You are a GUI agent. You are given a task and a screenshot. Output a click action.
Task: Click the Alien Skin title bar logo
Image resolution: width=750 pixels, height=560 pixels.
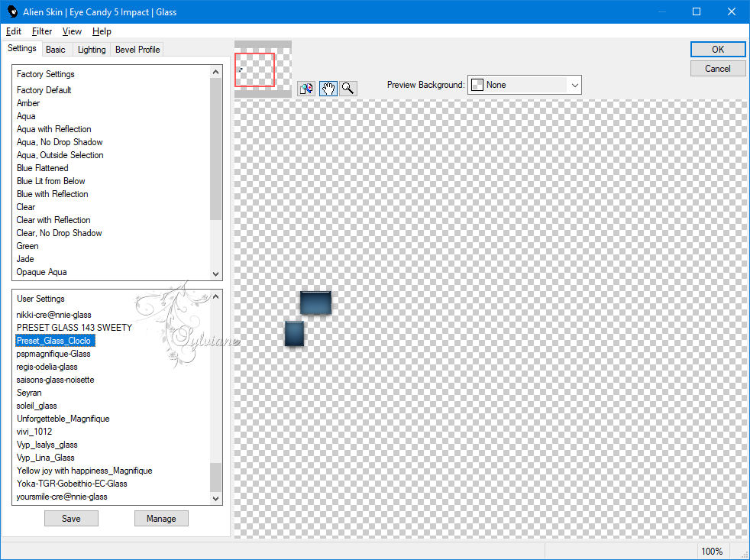pos(12,11)
